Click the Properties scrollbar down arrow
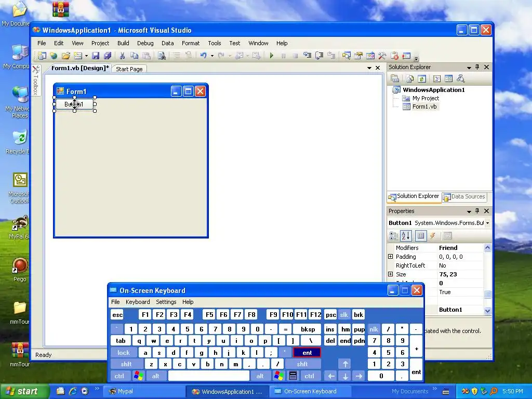The width and height of the screenshot is (532, 399). 487,311
